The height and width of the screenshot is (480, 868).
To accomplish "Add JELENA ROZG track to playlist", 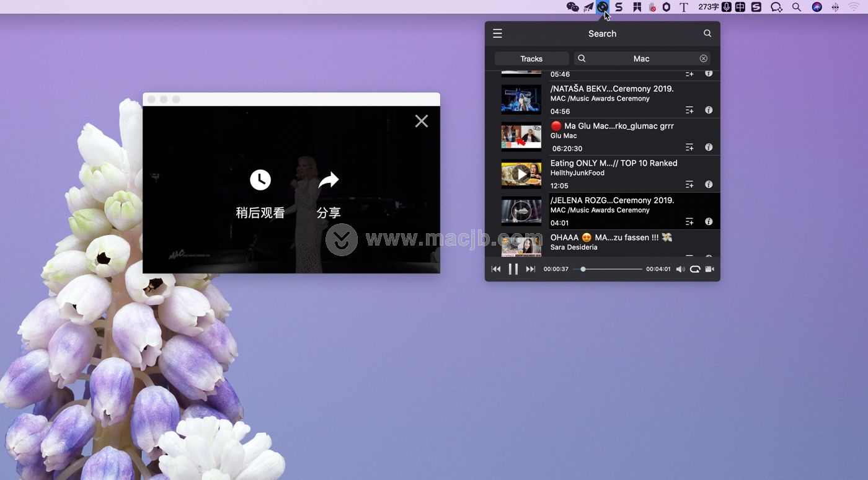I will pos(689,221).
